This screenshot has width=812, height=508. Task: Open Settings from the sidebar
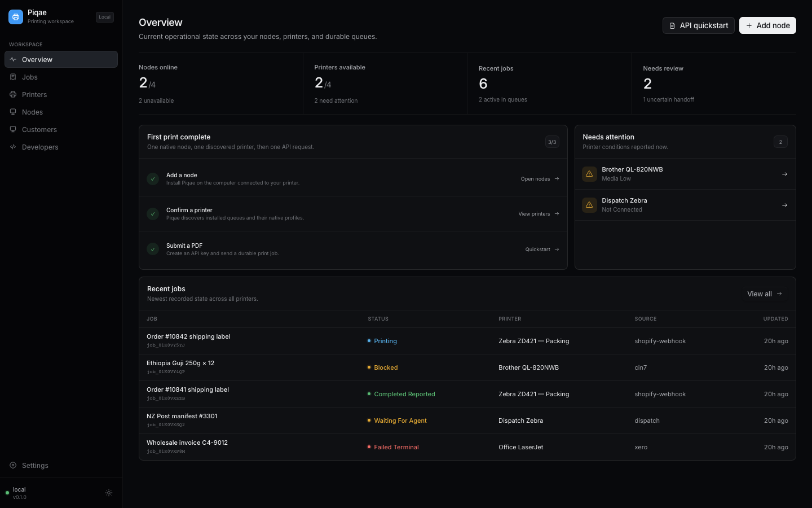pos(61,465)
